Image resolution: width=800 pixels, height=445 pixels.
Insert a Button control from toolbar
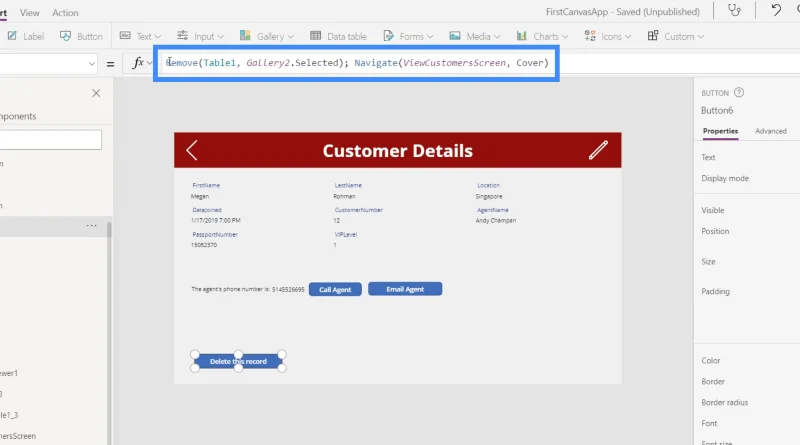point(82,36)
